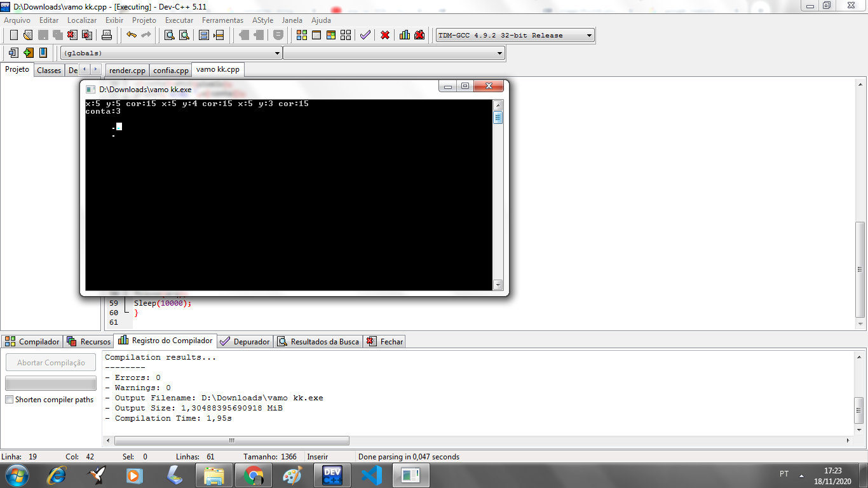Click the compilation progress bar
868x488 pixels.
tap(51, 383)
